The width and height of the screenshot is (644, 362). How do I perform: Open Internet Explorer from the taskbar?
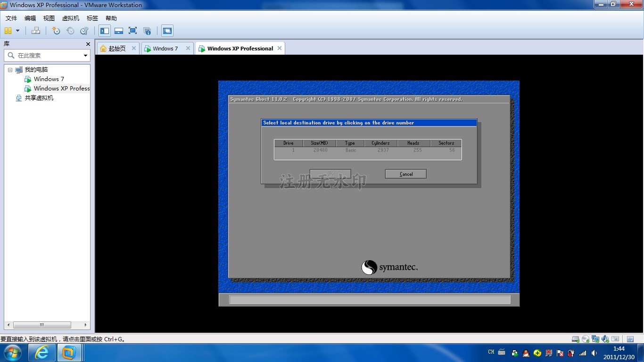coord(42,353)
